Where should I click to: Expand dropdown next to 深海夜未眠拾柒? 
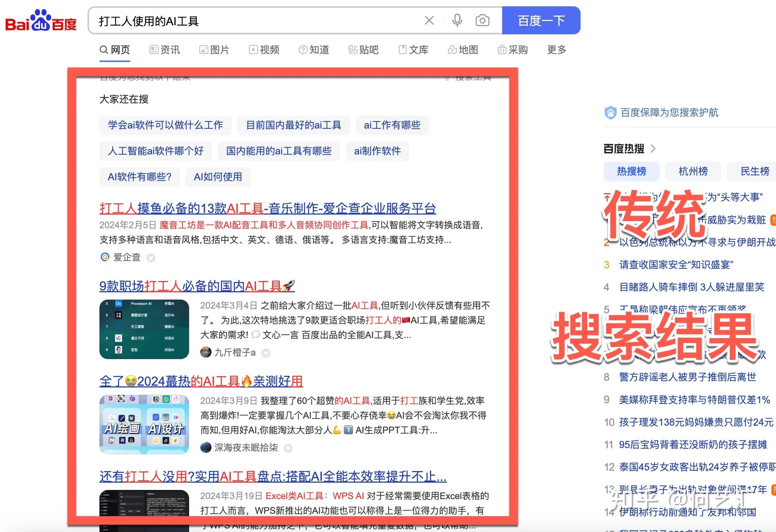point(288,449)
